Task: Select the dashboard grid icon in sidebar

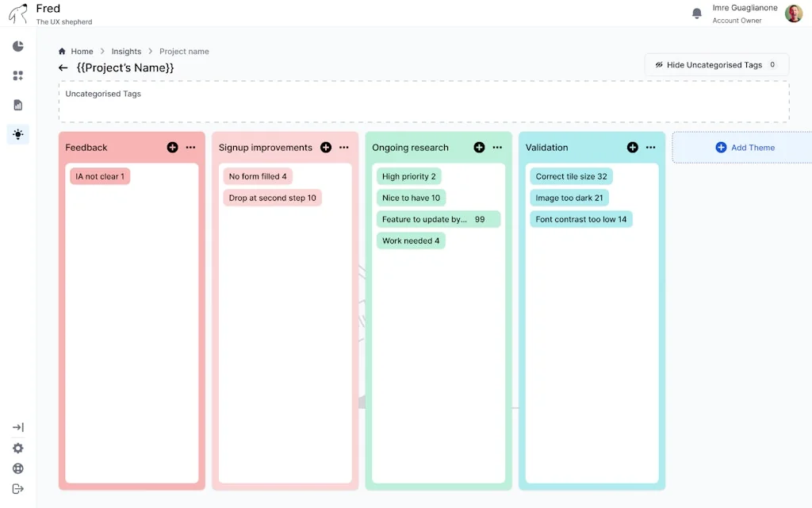Action: pos(17,75)
